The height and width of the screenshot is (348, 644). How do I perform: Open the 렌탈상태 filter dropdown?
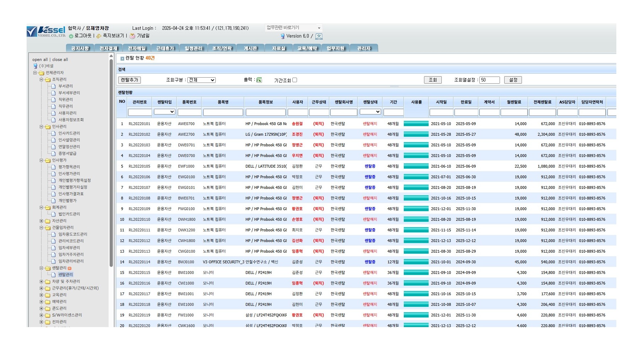(370, 112)
